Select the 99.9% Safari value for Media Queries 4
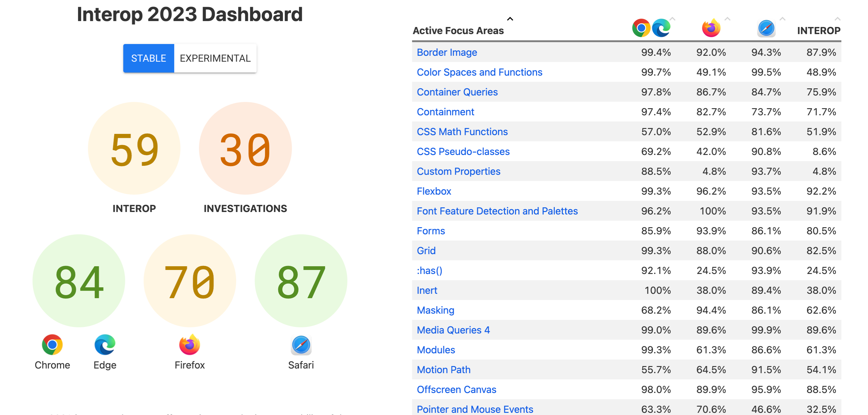Viewport: 868px width, 415px height. 766,330
